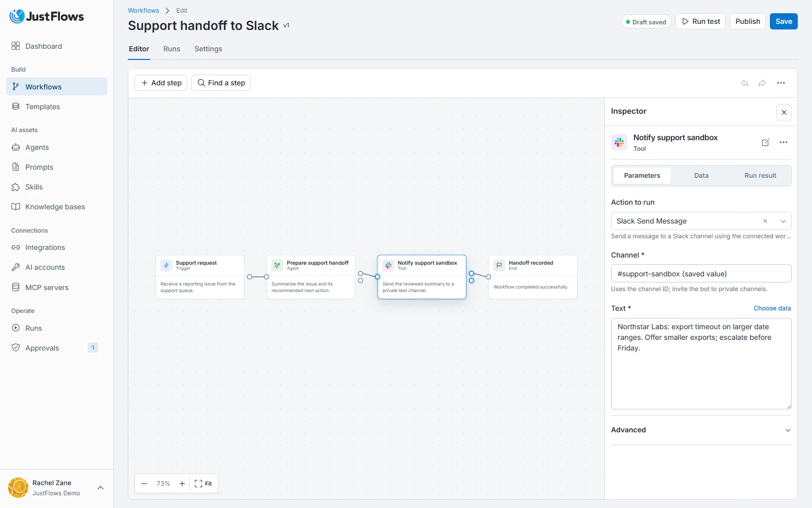
Task: Click the edit icon for Notify support sandbox
Action: [x=765, y=142]
